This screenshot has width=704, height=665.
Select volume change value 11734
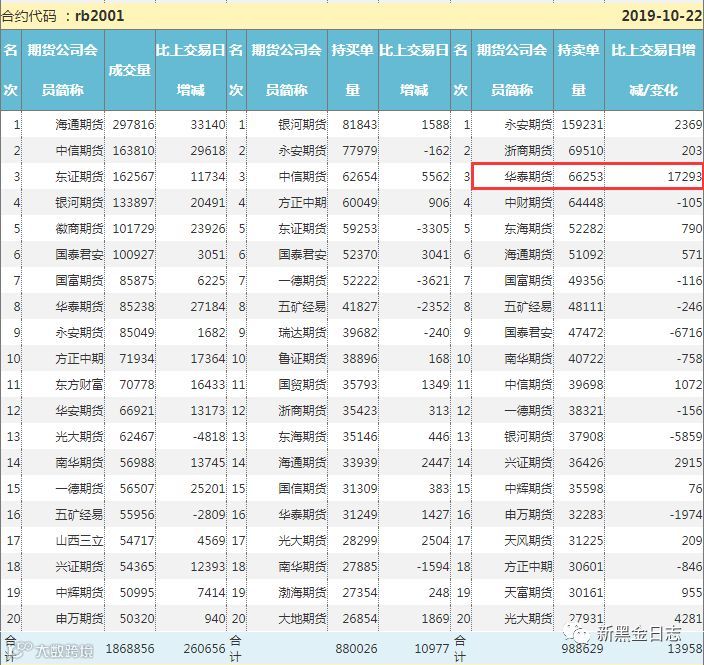[x=208, y=176]
